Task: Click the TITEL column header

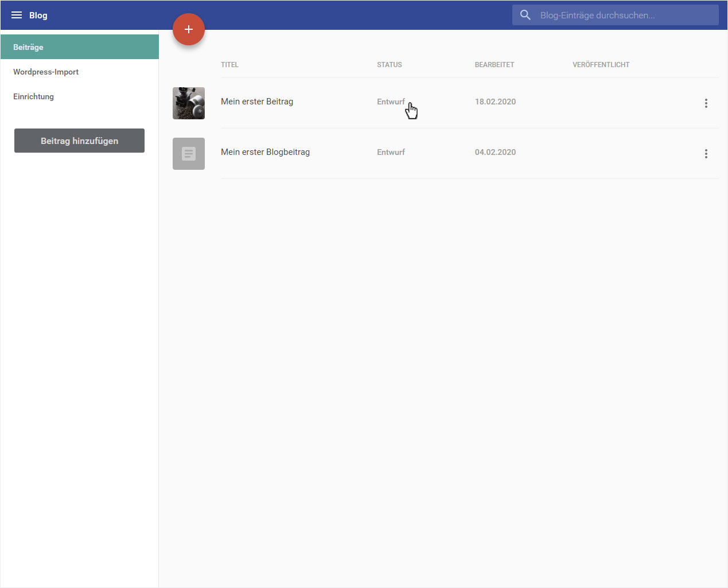Action: pyautogui.click(x=229, y=65)
